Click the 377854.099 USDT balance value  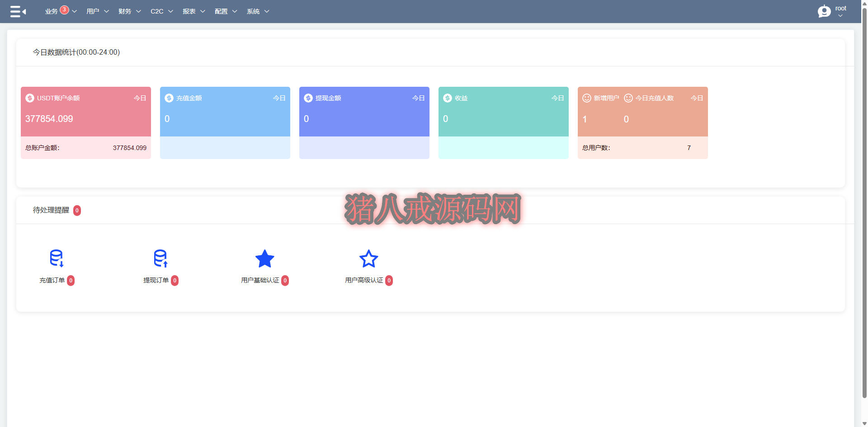(49, 119)
